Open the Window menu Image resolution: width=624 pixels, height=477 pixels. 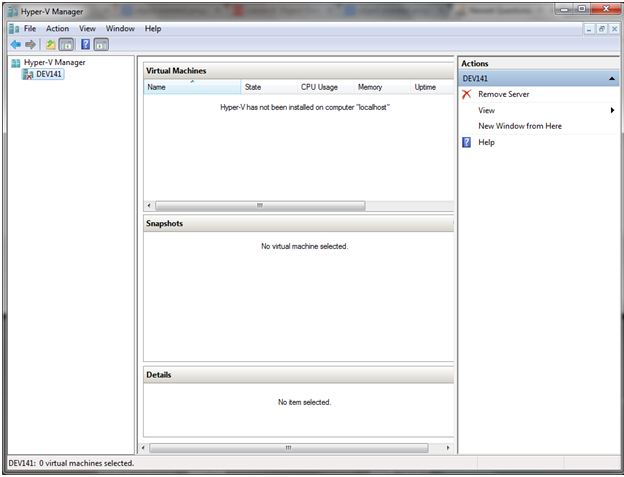coord(120,29)
